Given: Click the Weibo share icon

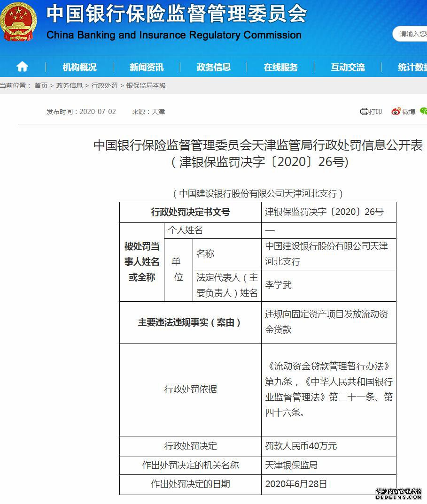Looking at the screenshot, I should (396, 112).
